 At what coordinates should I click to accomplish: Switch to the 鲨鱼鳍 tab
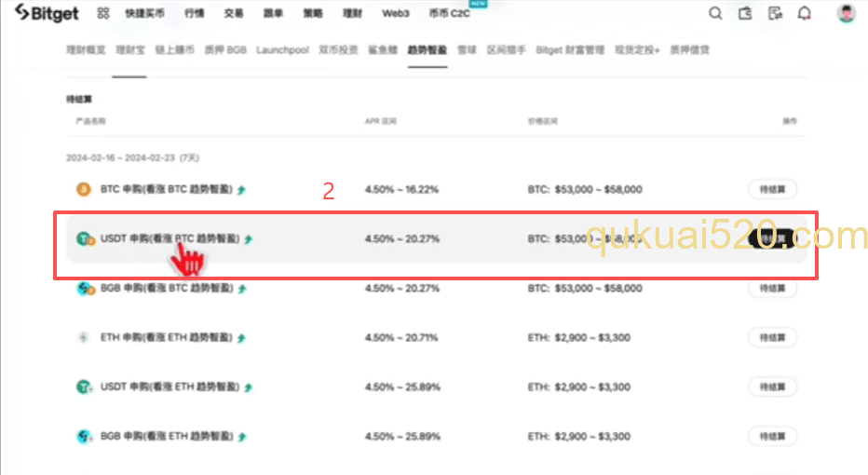(x=383, y=49)
